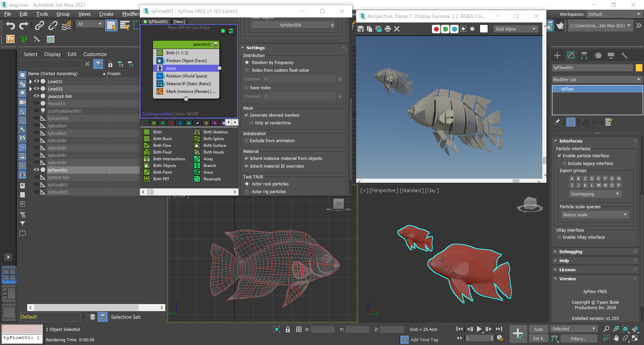The height and width of the screenshot is (345, 644).
Task: Toggle the green channel in render window
Action: coord(445,29)
